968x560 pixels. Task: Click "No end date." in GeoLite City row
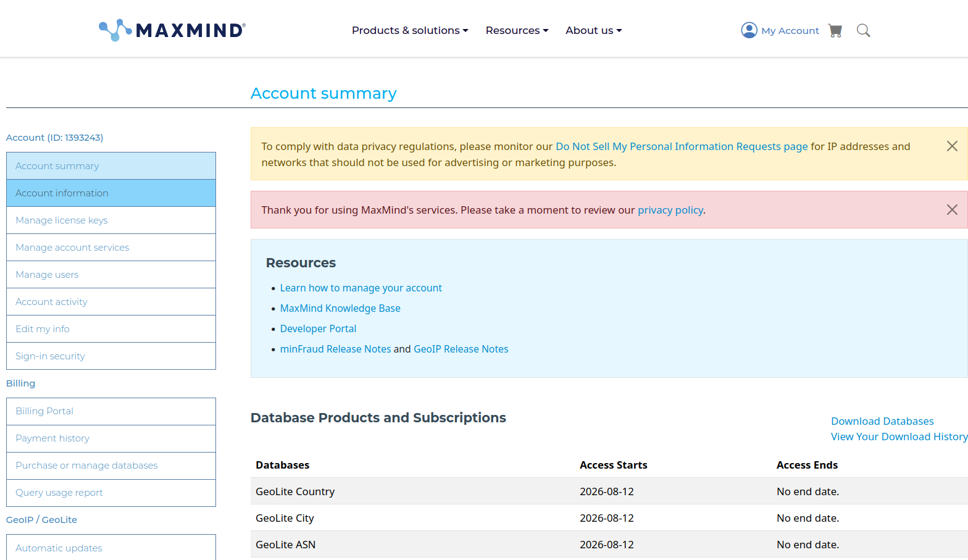coord(807,518)
